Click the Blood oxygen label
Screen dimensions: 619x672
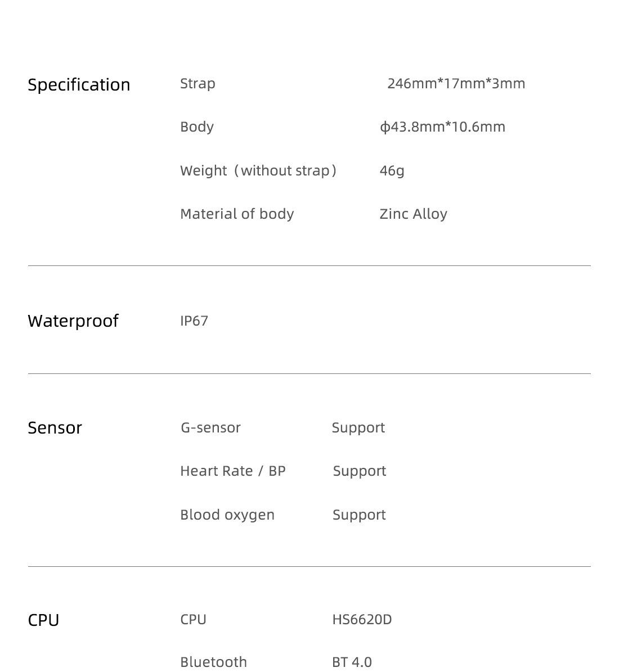pos(227,515)
